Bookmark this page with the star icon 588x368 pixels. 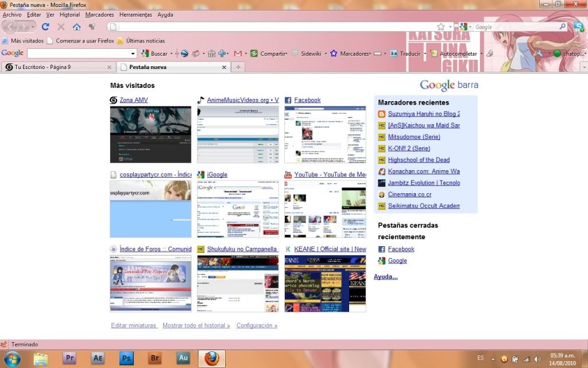coord(441,26)
